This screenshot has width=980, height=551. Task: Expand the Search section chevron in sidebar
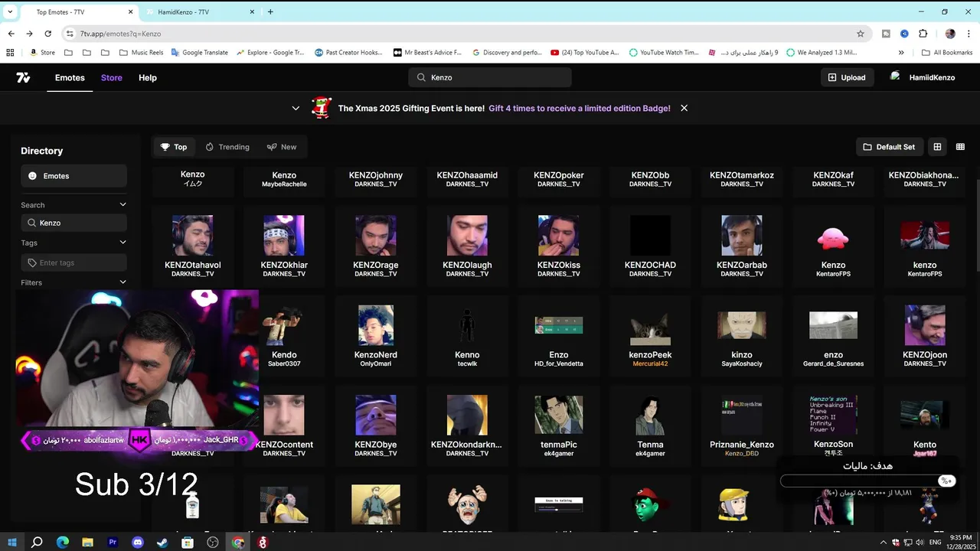point(122,204)
